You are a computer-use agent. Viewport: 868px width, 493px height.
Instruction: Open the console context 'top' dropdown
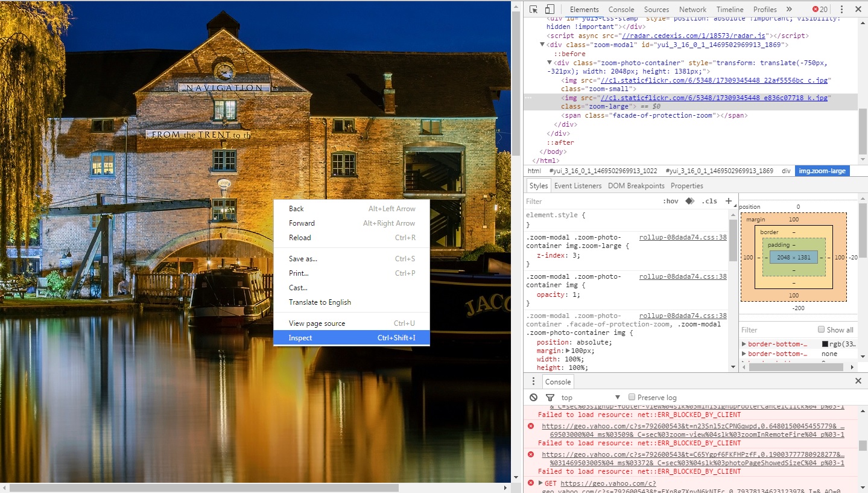590,397
